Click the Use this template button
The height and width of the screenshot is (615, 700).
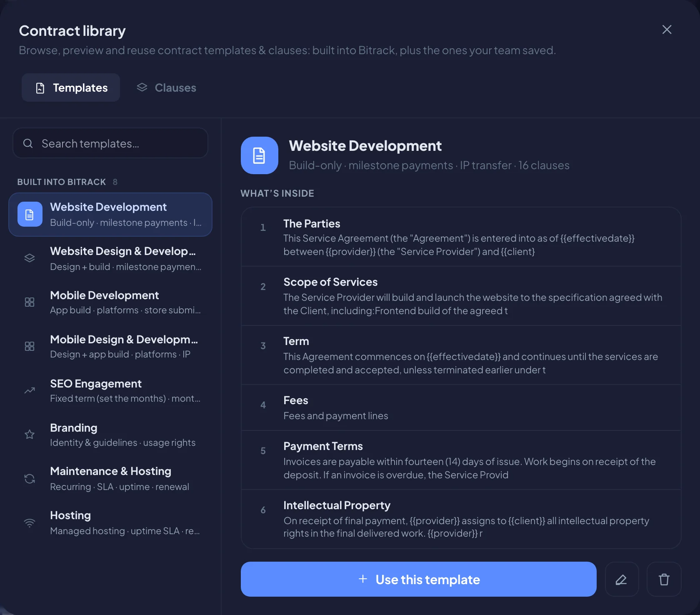[419, 579]
